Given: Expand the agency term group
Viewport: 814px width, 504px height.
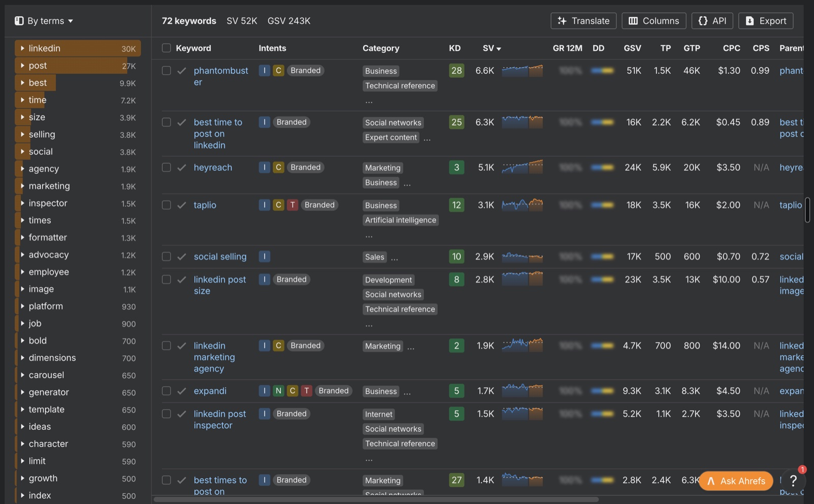Looking at the screenshot, I should pyautogui.click(x=22, y=169).
